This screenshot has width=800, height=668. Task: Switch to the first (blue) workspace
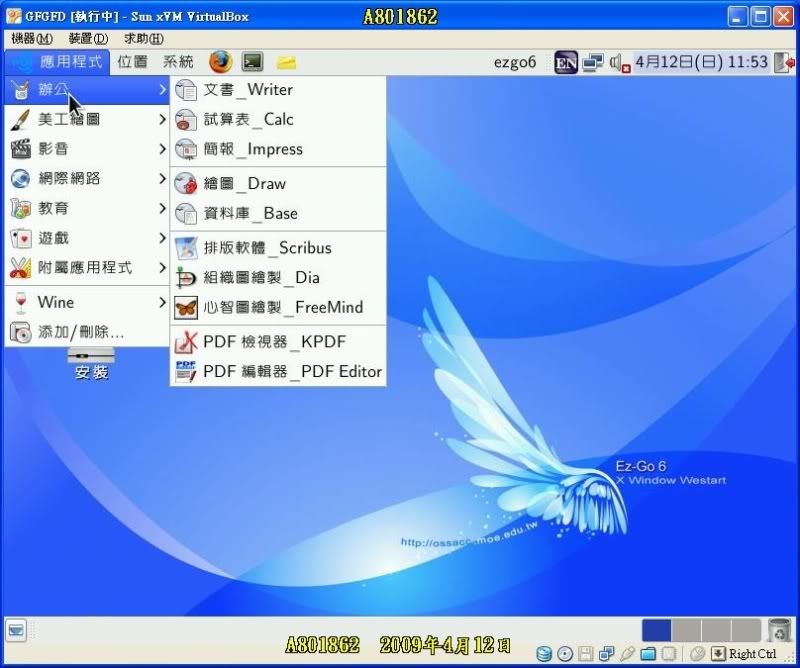pos(656,630)
